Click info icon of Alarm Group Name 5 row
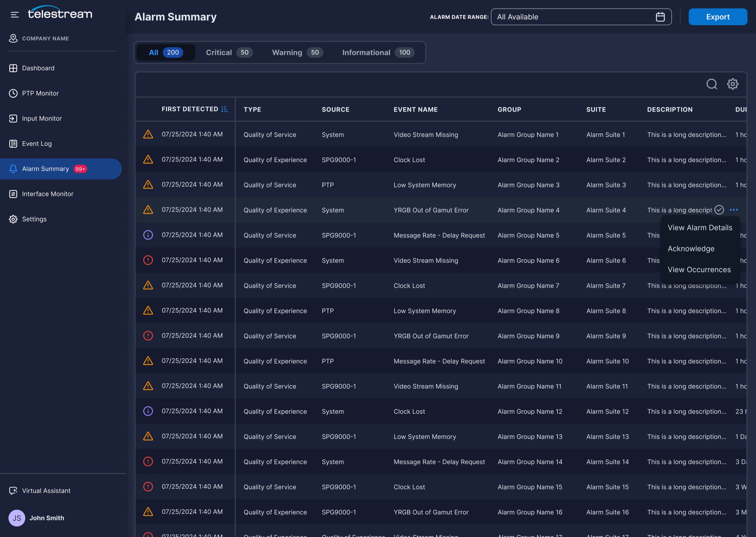Image resolution: width=756 pixels, height=537 pixels. point(148,235)
